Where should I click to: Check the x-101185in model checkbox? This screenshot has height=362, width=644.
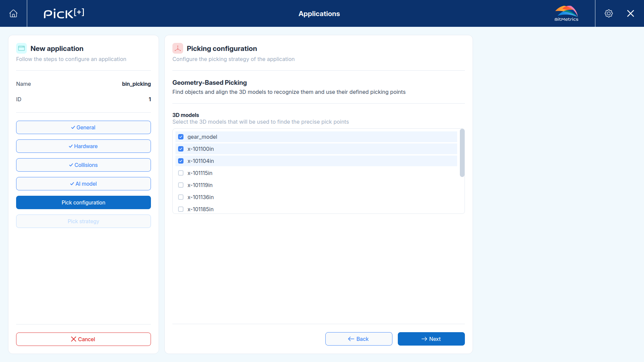tap(181, 209)
